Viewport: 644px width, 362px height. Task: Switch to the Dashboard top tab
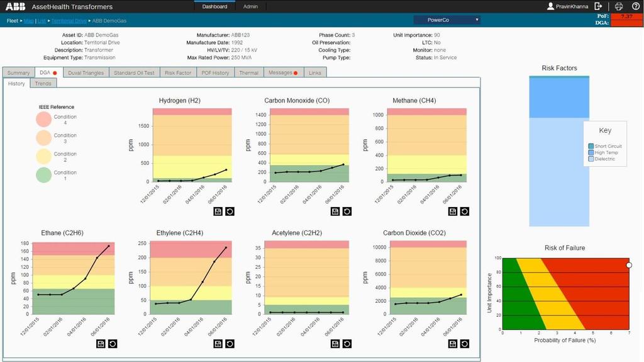click(x=214, y=6)
